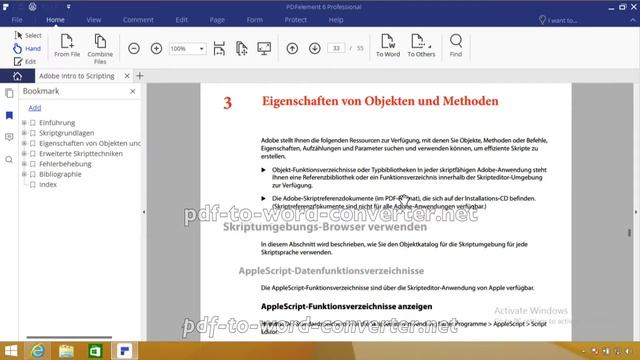Viewport: 640px width, 360px height.
Task: Open the green Store app on taskbar
Action: coord(95,351)
